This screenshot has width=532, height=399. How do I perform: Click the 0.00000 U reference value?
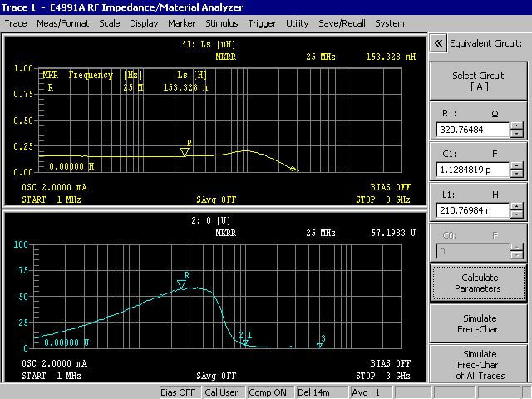tap(66, 342)
